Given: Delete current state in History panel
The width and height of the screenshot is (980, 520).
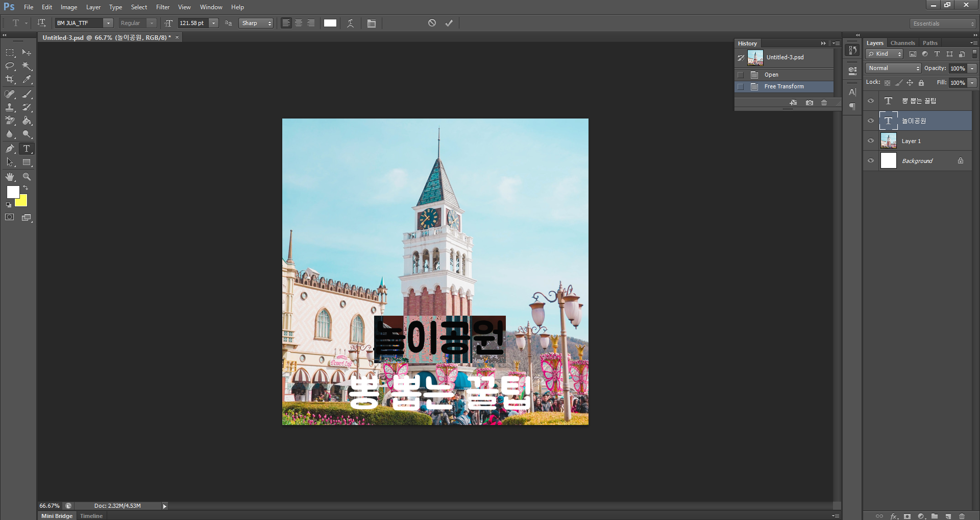Looking at the screenshot, I should (824, 103).
